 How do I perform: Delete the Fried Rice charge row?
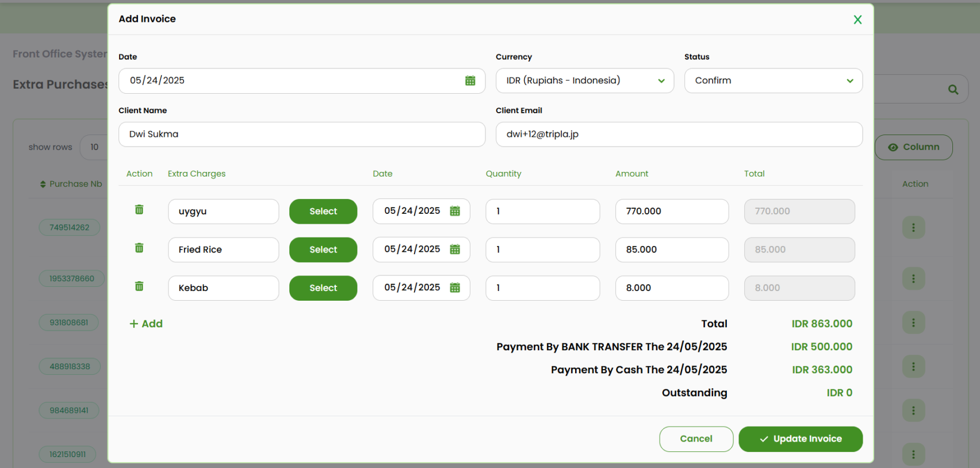pos(139,248)
